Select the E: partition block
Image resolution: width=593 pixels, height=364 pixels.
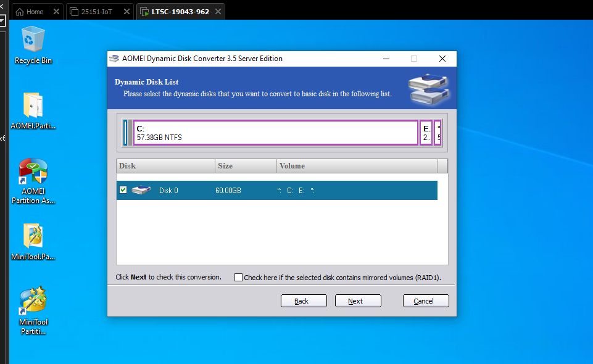coord(426,133)
